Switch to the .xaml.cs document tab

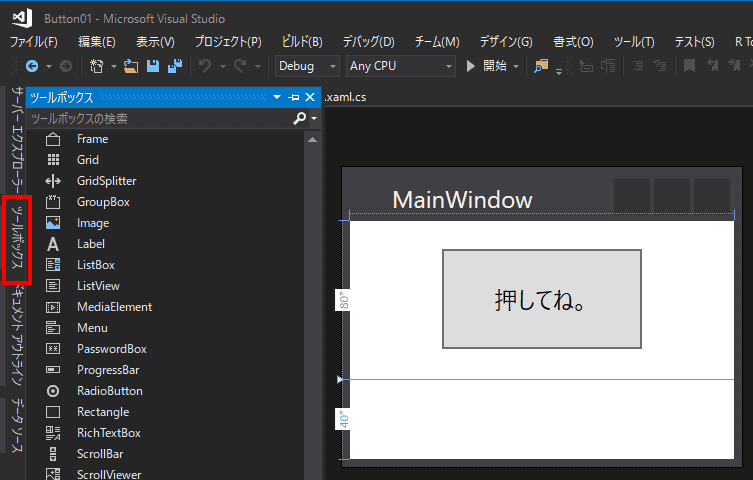345,97
